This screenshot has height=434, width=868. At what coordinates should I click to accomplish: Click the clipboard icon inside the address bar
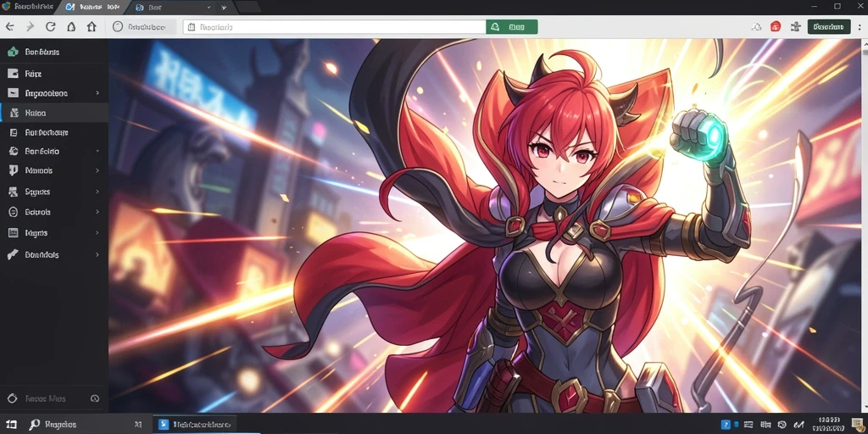(191, 26)
